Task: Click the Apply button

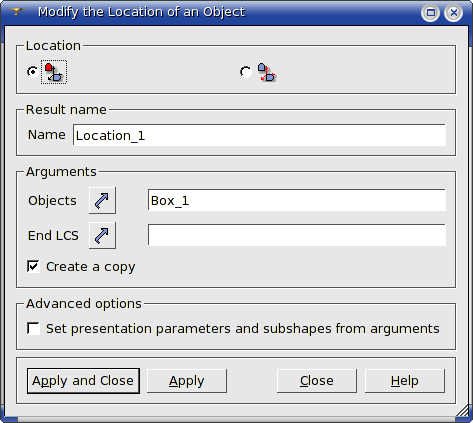Action: pos(187,381)
